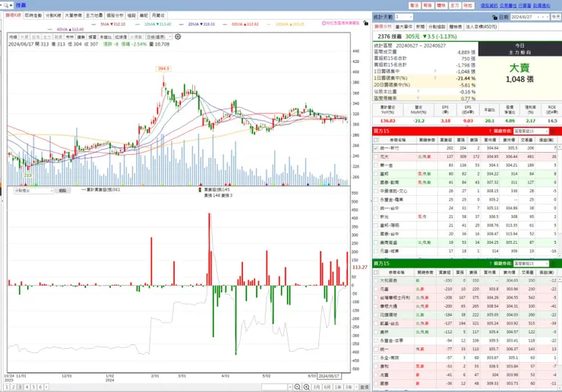
Task: Switch to the 月營收 tab
Action: tap(158, 15)
